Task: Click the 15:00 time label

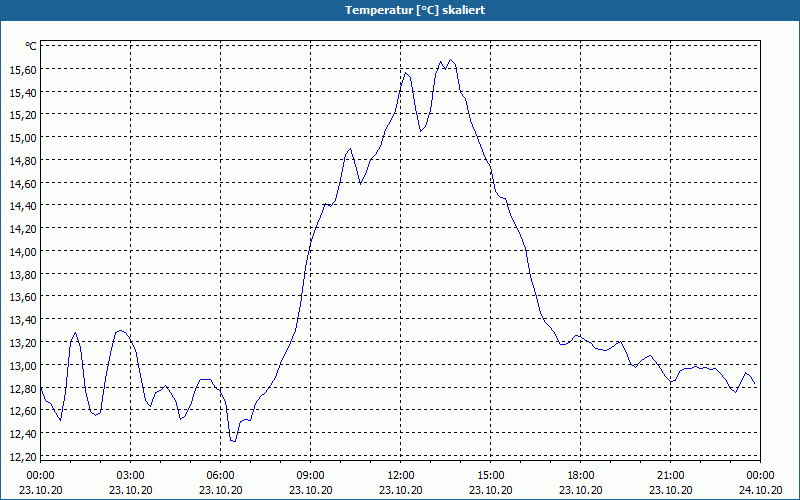Action: (491, 476)
